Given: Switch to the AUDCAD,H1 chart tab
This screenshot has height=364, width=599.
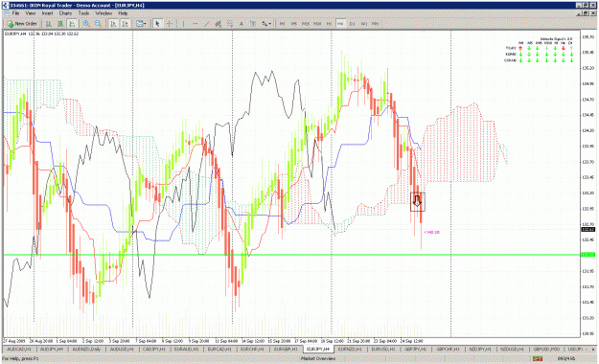Looking at the screenshot, I should tap(19, 349).
